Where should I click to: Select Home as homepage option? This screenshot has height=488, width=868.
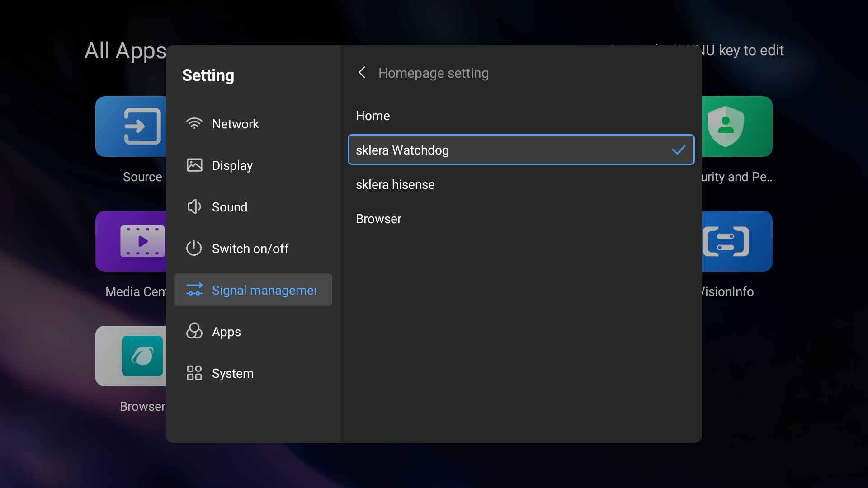pos(373,116)
